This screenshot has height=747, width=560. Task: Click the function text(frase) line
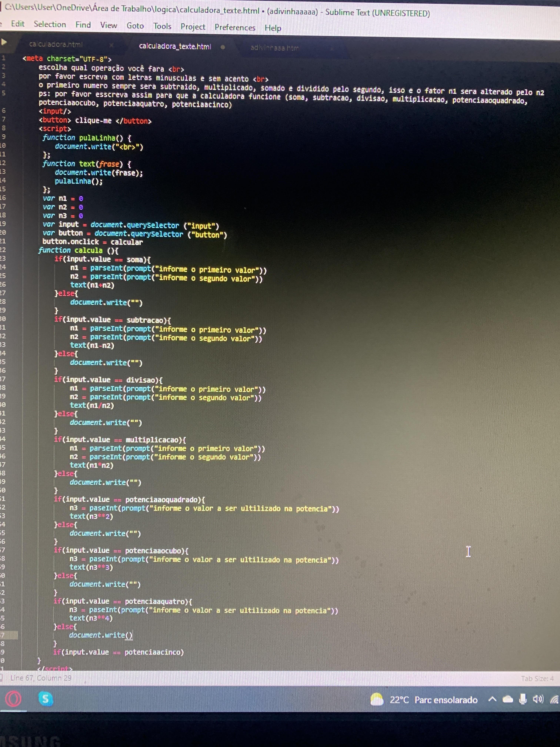click(87, 164)
